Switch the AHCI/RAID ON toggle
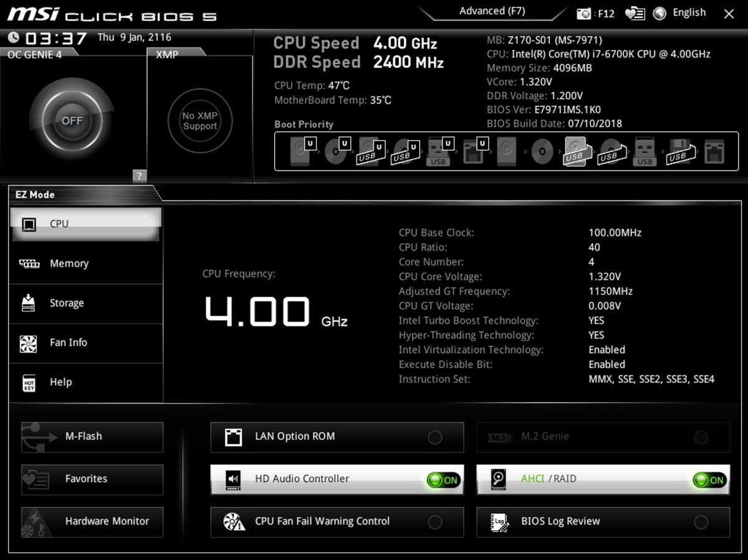748x560 pixels. point(710,480)
